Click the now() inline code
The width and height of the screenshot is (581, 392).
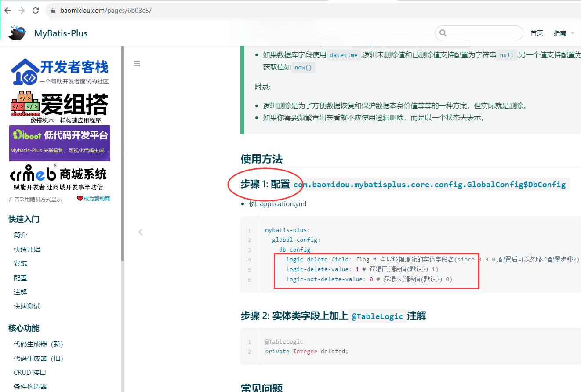click(303, 68)
